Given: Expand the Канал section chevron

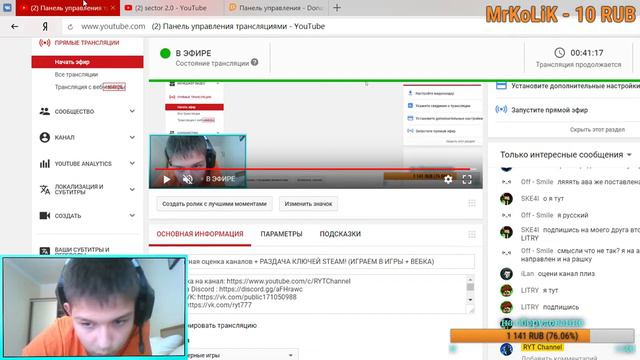Looking at the screenshot, I should (x=132, y=138).
